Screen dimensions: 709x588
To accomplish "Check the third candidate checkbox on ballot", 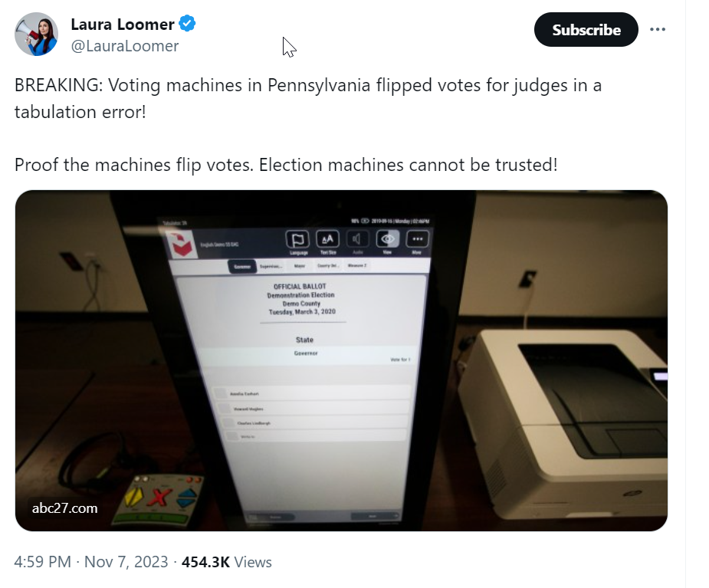I will pos(228,423).
